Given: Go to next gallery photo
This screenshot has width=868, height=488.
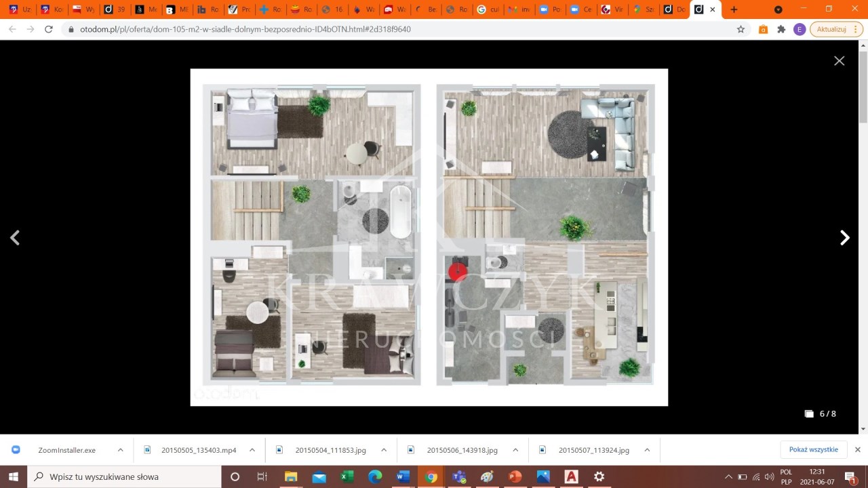Looking at the screenshot, I should click(845, 238).
